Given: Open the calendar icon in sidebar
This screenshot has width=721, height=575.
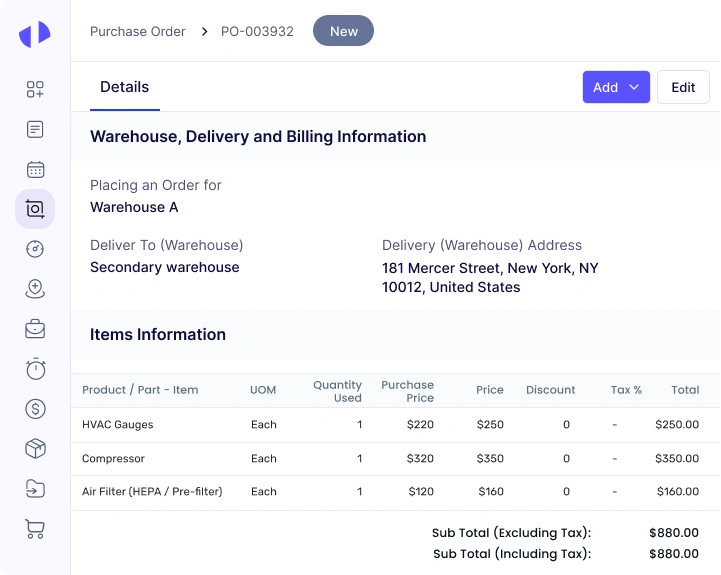Looking at the screenshot, I should [x=35, y=170].
